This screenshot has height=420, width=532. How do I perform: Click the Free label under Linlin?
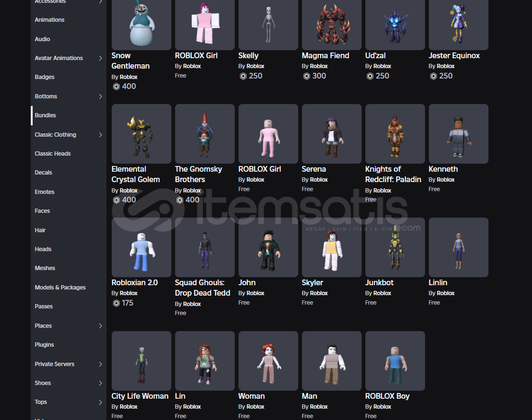click(x=434, y=303)
